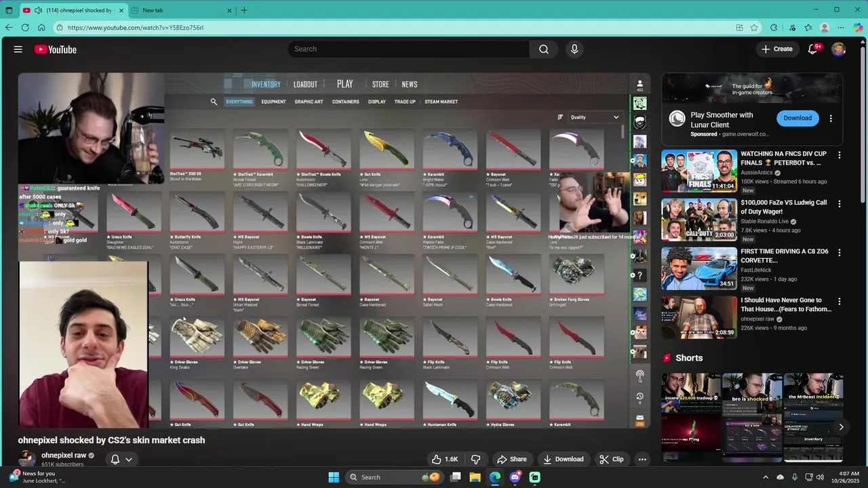Viewport: 868px width, 488px height.
Task: Open the Windows Start menu
Action: (334, 477)
